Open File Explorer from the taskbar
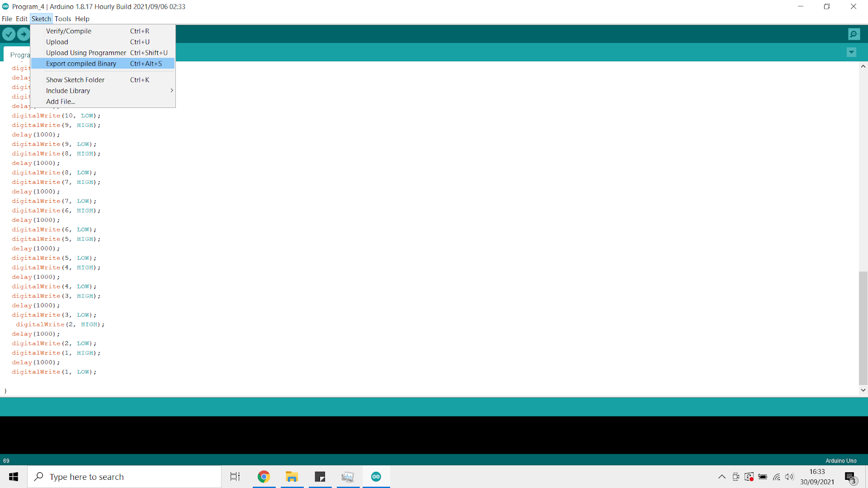 pyautogui.click(x=292, y=477)
